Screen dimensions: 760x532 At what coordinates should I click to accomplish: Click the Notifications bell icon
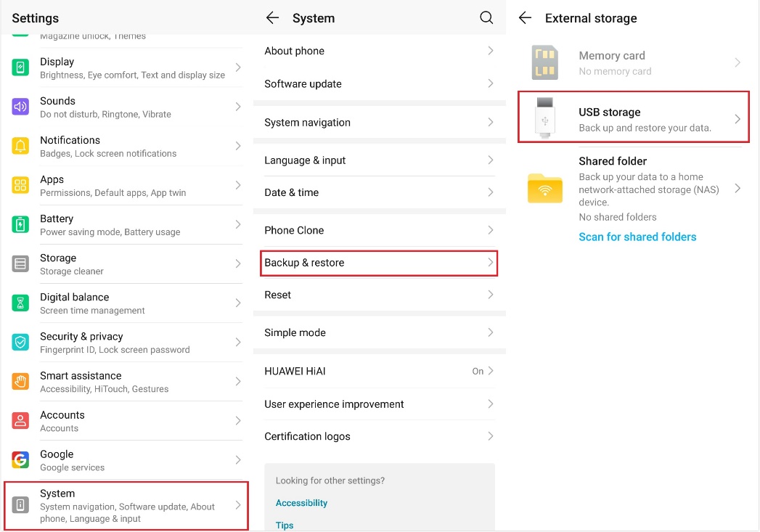point(20,145)
